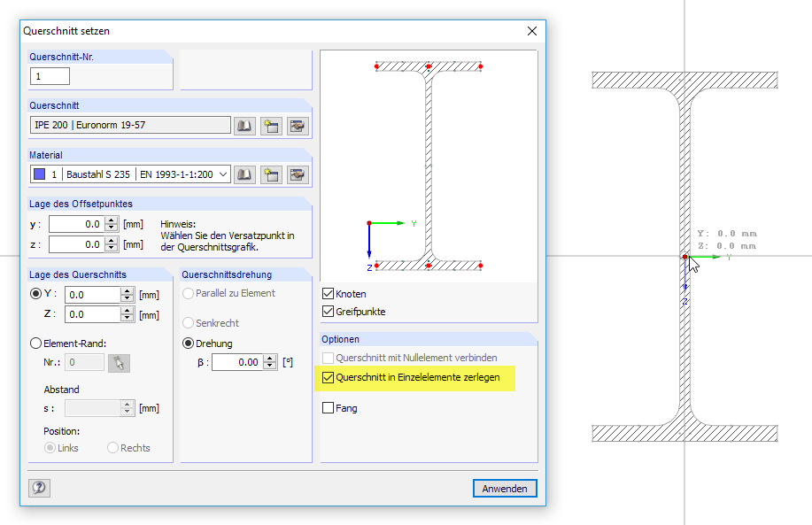This screenshot has width=812, height=525.
Task: Click the Abstand s spinner
Action: [128, 408]
